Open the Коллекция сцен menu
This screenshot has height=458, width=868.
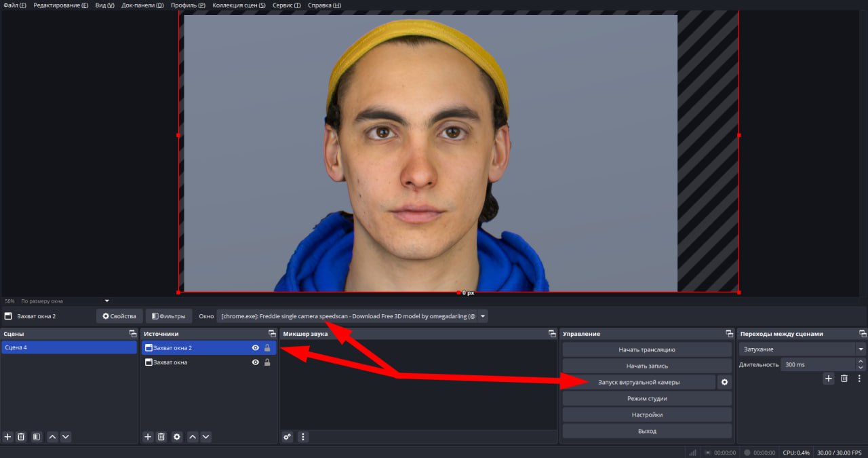[x=239, y=5]
